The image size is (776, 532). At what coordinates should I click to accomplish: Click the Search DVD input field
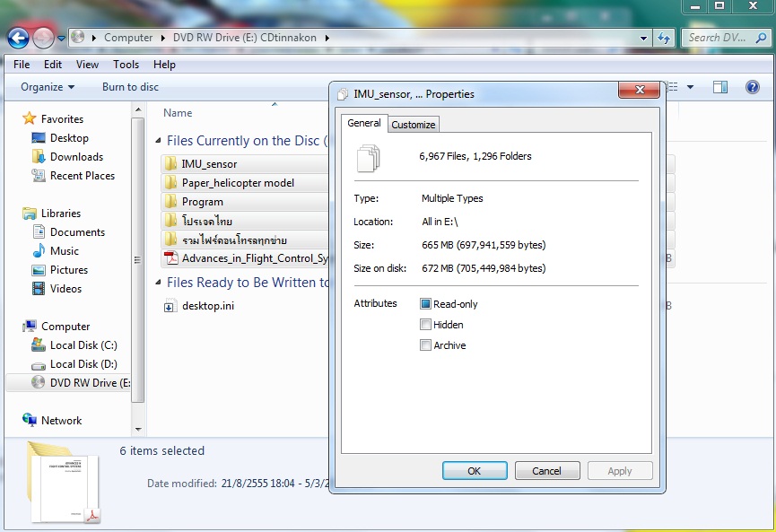coord(716,38)
